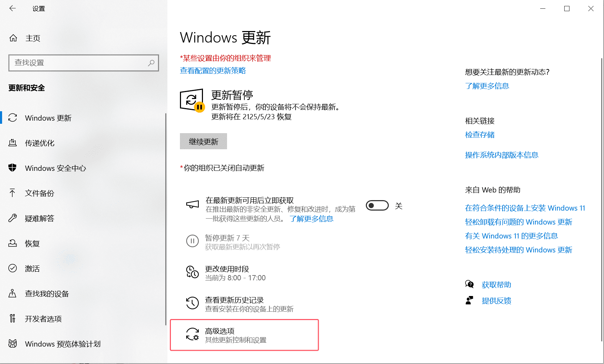604x364 pixels.
Task: Open 传递优化 settings page
Action: (40, 143)
